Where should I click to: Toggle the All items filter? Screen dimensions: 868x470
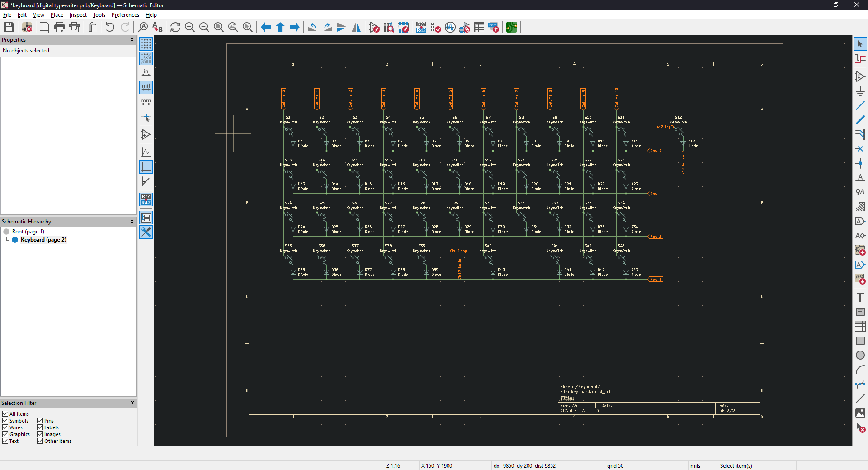click(6, 413)
